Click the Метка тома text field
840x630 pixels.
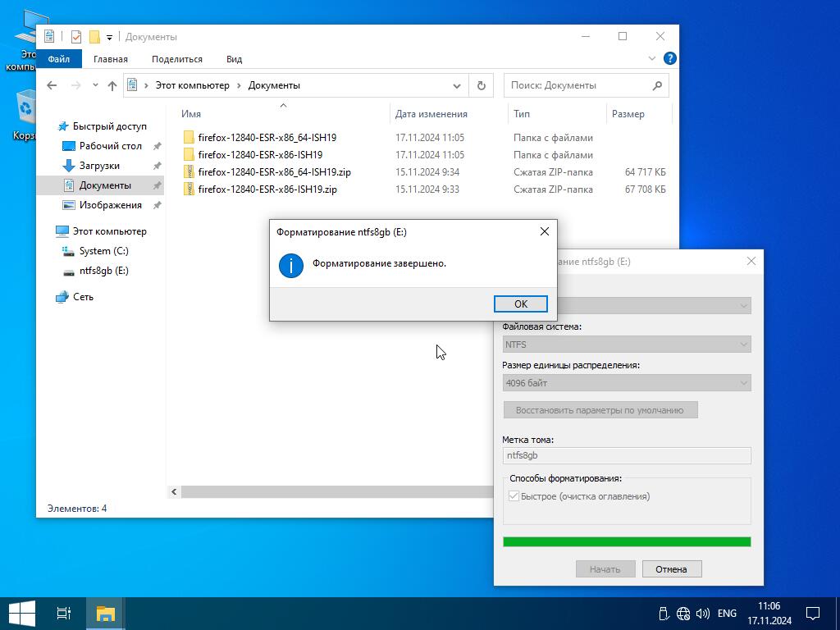627,455
